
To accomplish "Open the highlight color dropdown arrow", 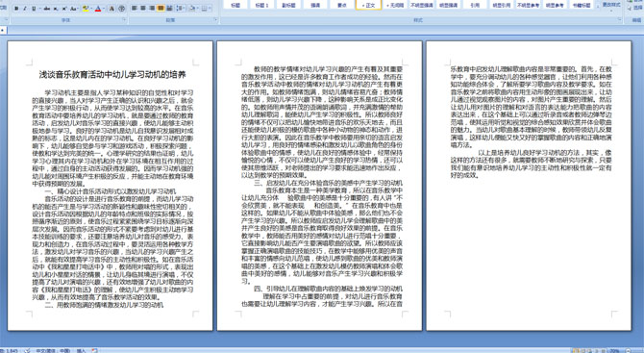I will coord(91,9).
